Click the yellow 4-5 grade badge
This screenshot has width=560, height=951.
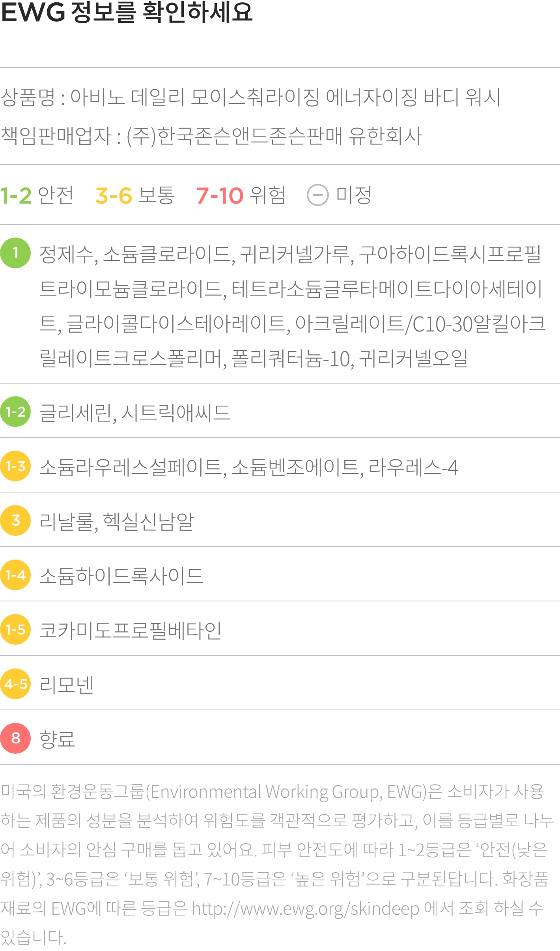15,684
